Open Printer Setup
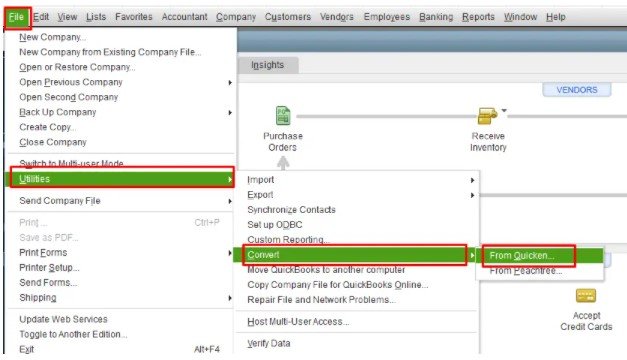 (x=49, y=268)
